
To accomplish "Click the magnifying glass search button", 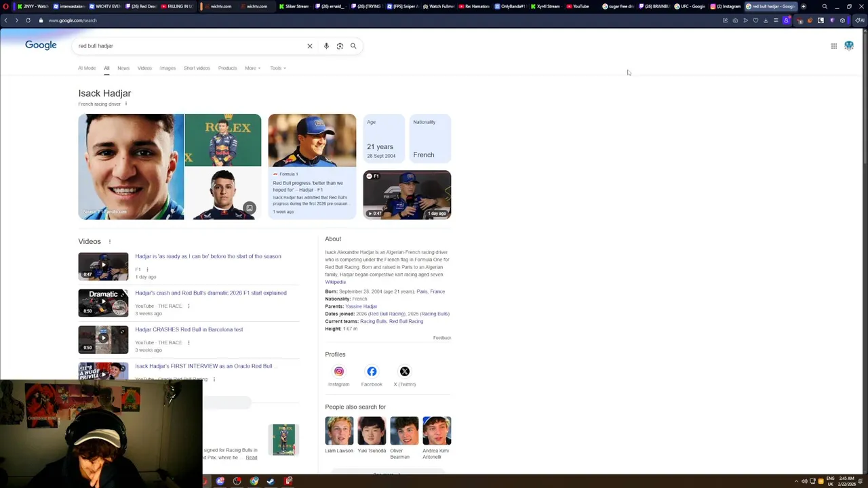I will (x=353, y=46).
